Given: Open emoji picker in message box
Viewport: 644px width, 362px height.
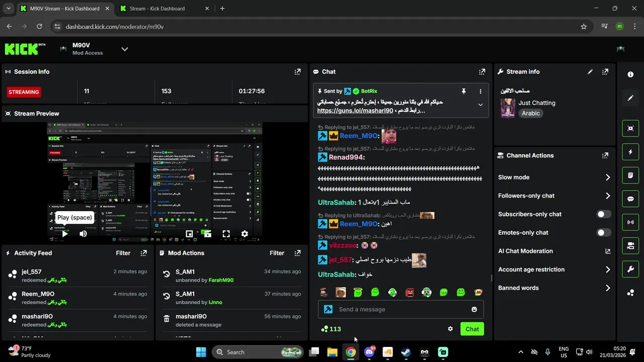Looking at the screenshot, I should point(474,310).
